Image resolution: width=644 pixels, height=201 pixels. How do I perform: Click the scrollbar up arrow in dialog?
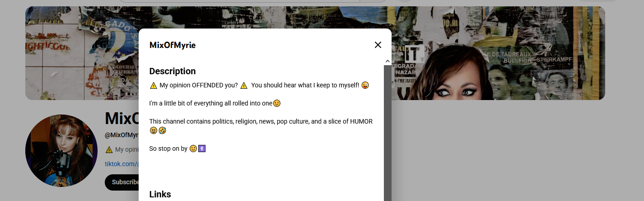[387, 61]
